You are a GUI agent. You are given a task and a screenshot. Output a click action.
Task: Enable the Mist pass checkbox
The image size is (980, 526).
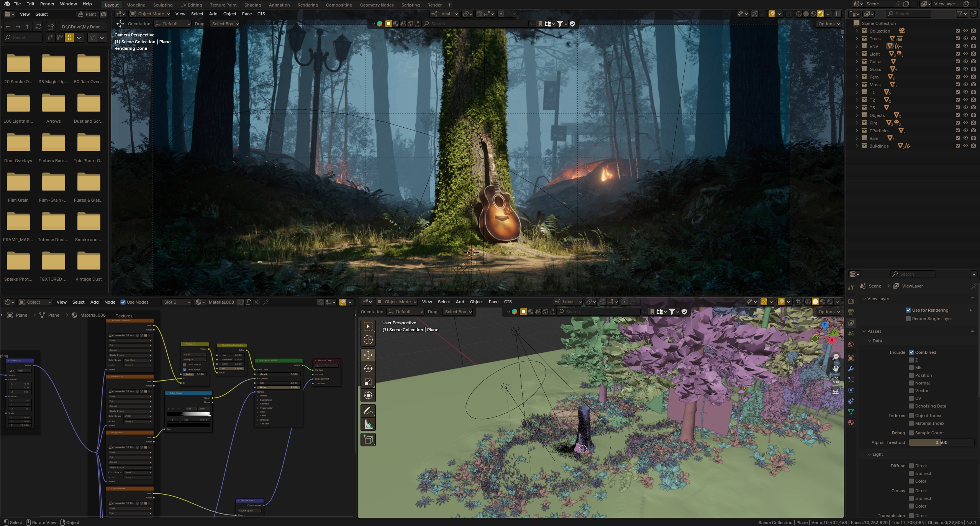[911, 368]
